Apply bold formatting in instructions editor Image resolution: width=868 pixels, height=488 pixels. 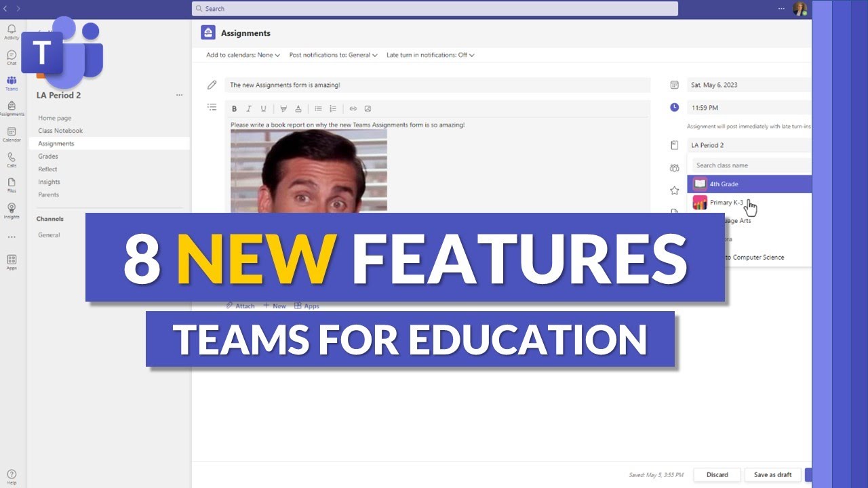click(x=234, y=108)
